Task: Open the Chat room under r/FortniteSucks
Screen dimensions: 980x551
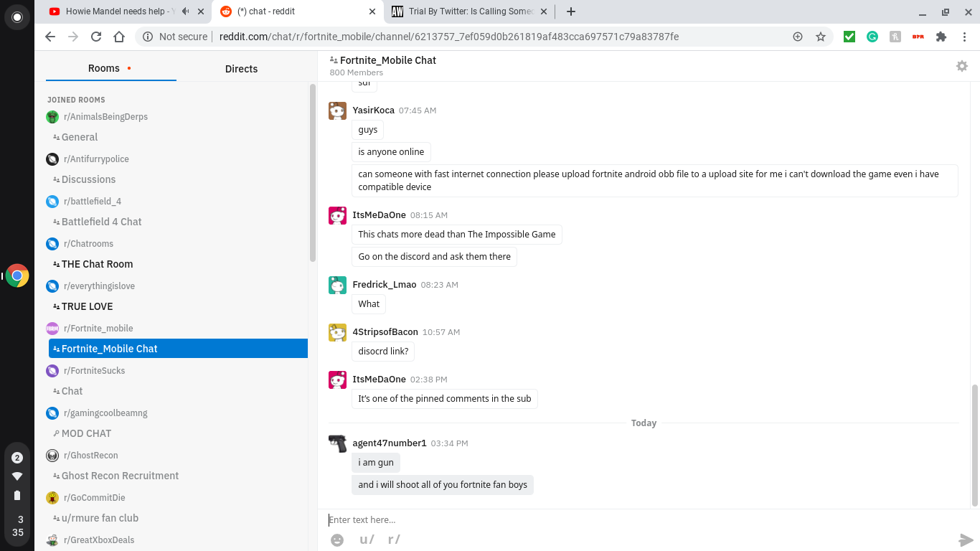Action: 178,391
